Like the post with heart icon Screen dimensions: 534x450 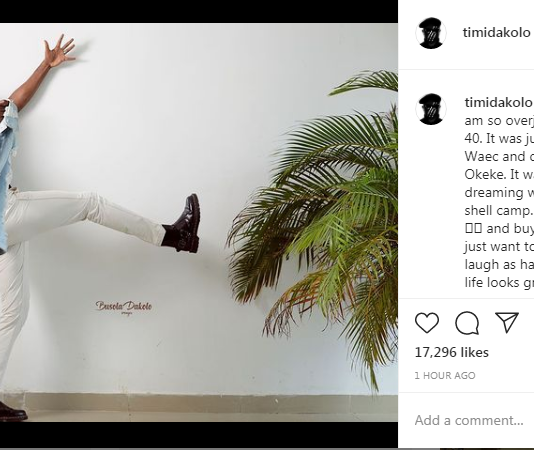click(427, 322)
